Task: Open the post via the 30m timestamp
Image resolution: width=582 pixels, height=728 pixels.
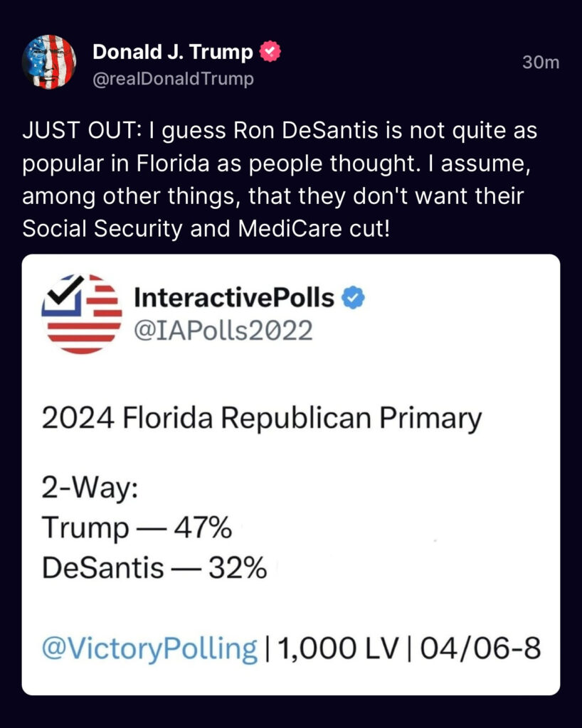Action: 541,63
